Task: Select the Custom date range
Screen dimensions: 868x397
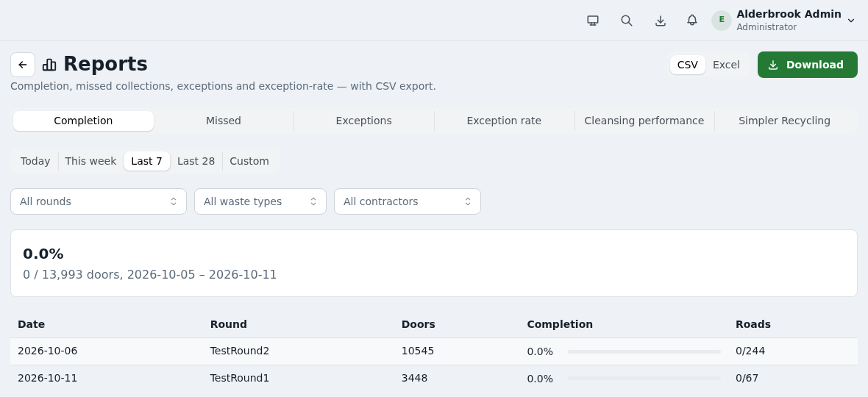Action: pyautogui.click(x=249, y=161)
